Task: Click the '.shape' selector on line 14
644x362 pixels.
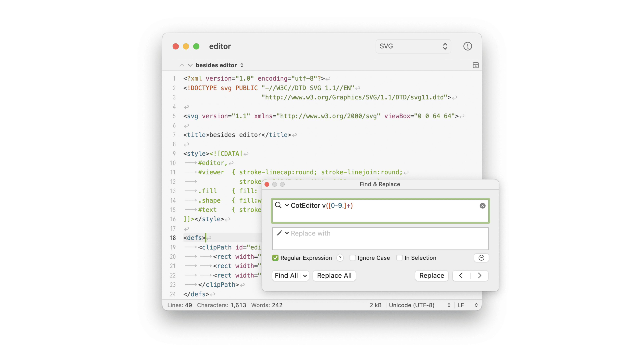Action: point(209,200)
